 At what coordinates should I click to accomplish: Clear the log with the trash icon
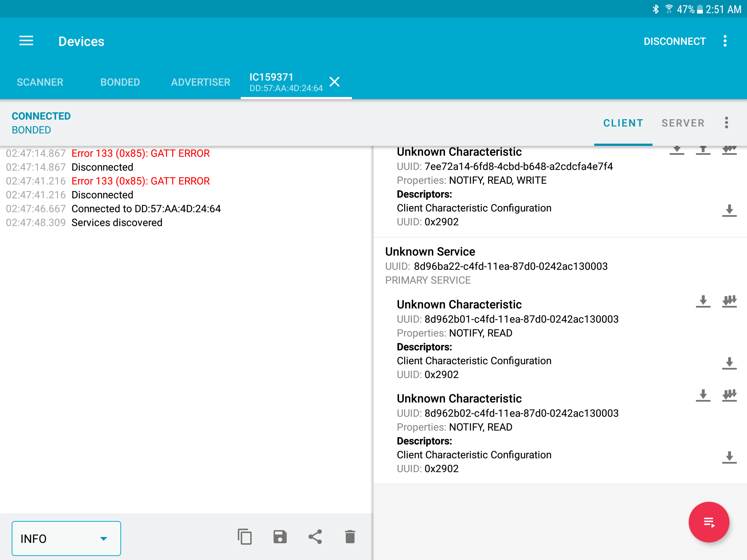point(349,537)
